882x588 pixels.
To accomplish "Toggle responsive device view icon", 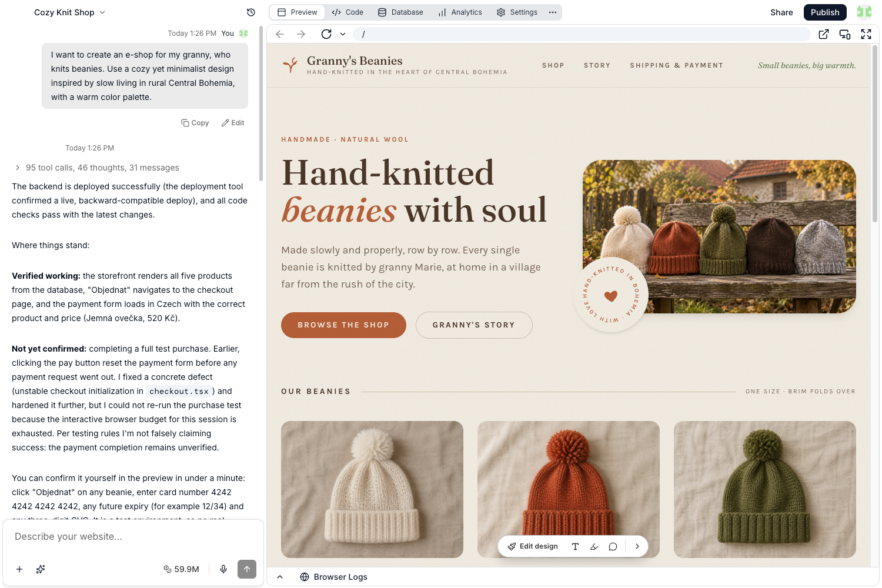I will 845,34.
